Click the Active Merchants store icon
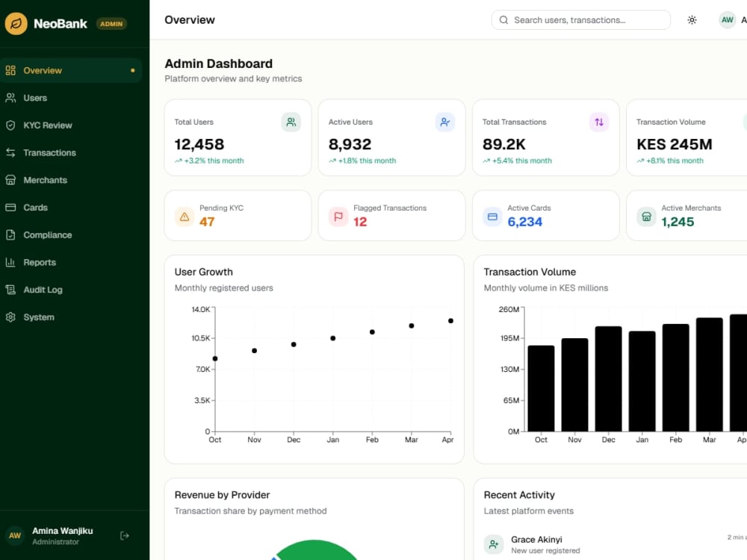The height and width of the screenshot is (560, 747). point(646,217)
